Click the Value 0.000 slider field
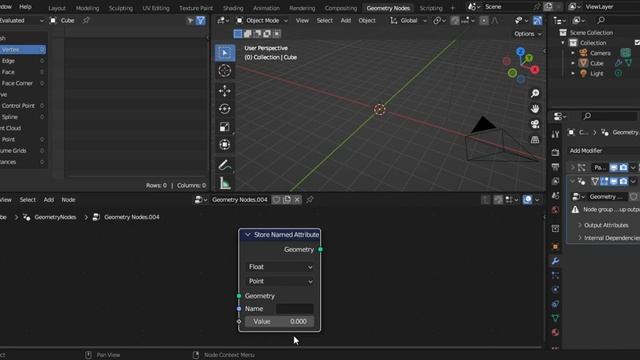 [x=279, y=322]
